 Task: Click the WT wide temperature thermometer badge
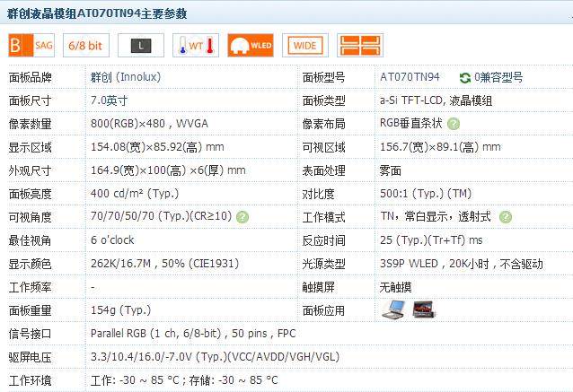click(196, 45)
